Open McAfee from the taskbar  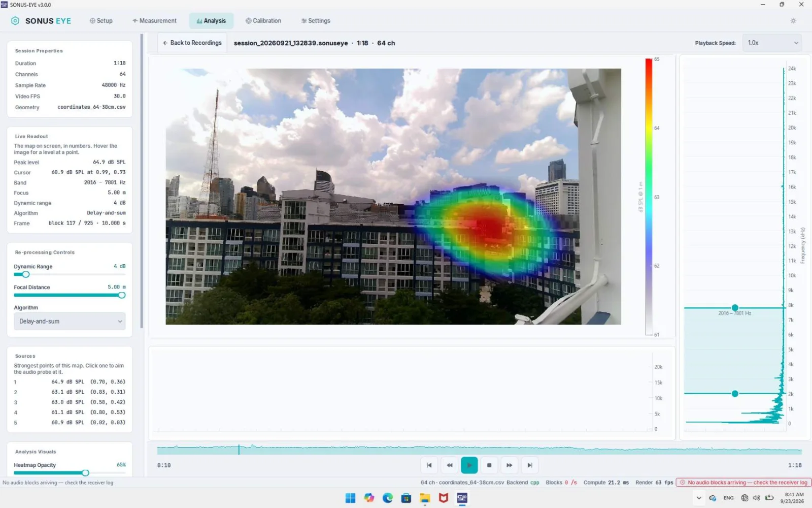coord(444,498)
